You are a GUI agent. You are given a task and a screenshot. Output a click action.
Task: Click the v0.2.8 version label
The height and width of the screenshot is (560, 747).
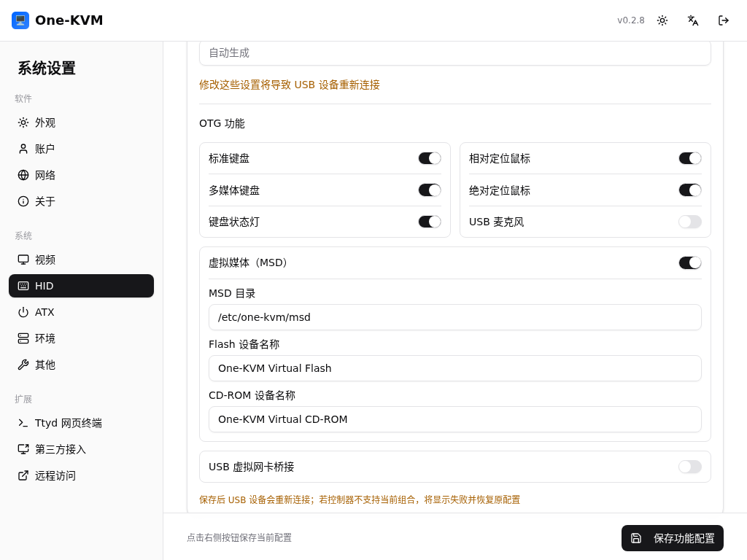pos(631,20)
